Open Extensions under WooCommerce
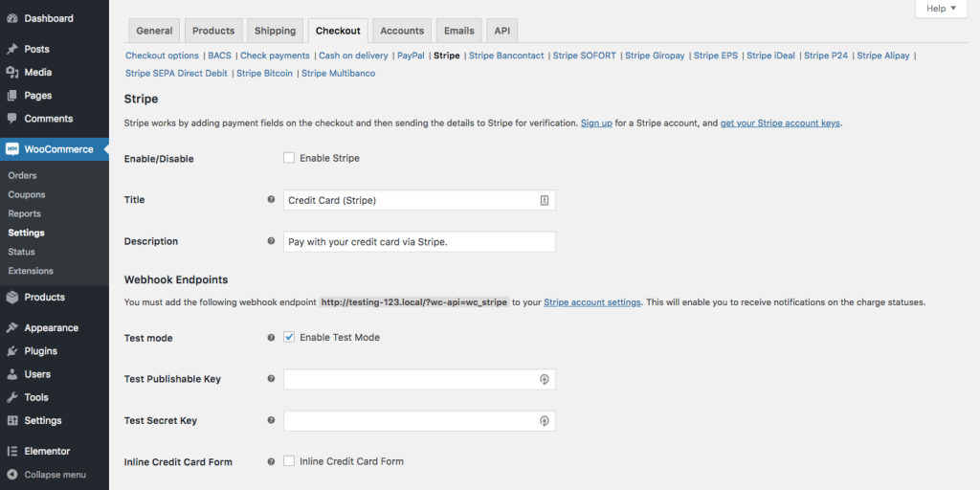This screenshot has width=980, height=490. pos(31,271)
